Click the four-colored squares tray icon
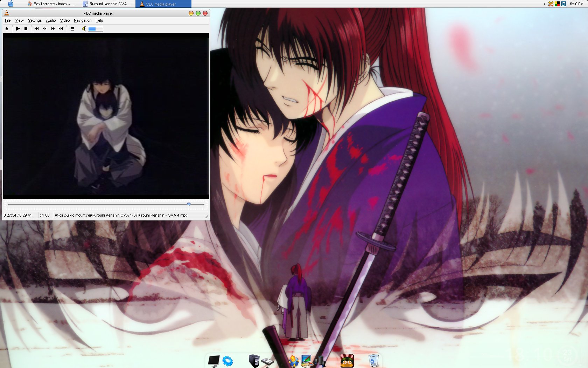The image size is (588, 368). (557, 4)
